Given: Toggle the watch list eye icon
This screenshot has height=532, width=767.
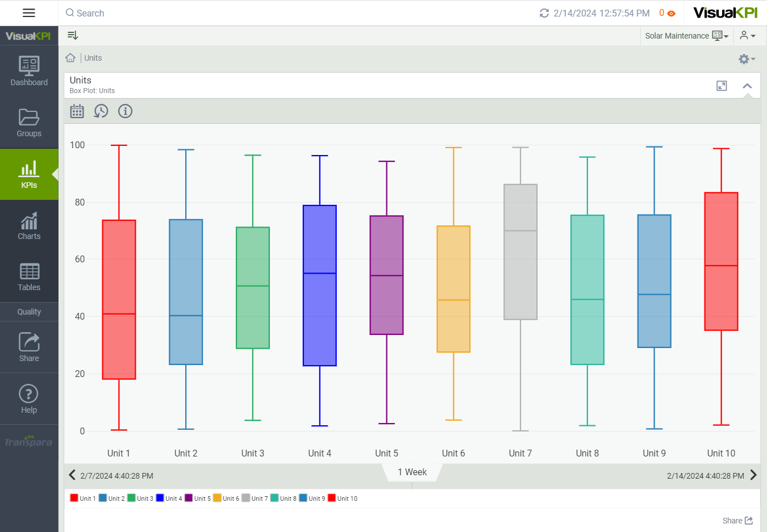Looking at the screenshot, I should pyautogui.click(x=671, y=13).
